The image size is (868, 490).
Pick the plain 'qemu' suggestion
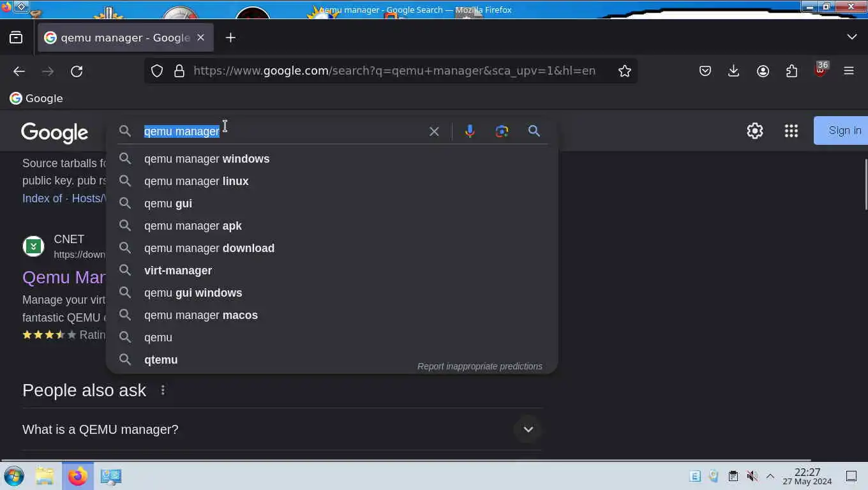coord(332,338)
